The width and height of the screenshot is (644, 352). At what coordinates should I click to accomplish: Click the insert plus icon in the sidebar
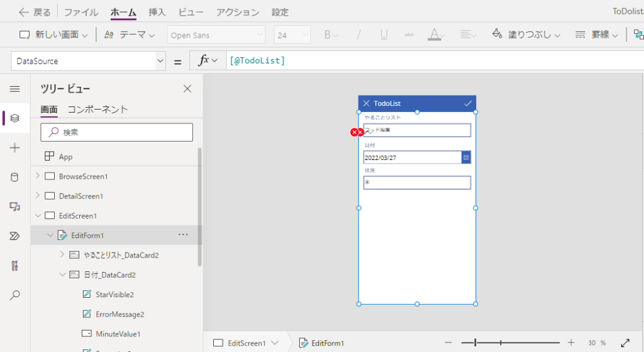15,147
